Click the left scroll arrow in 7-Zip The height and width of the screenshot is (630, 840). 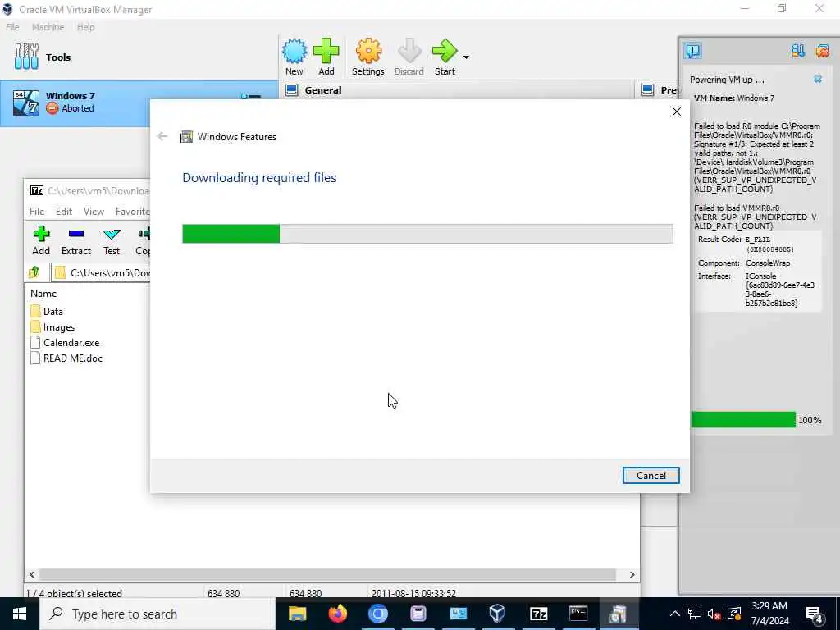tap(32, 574)
